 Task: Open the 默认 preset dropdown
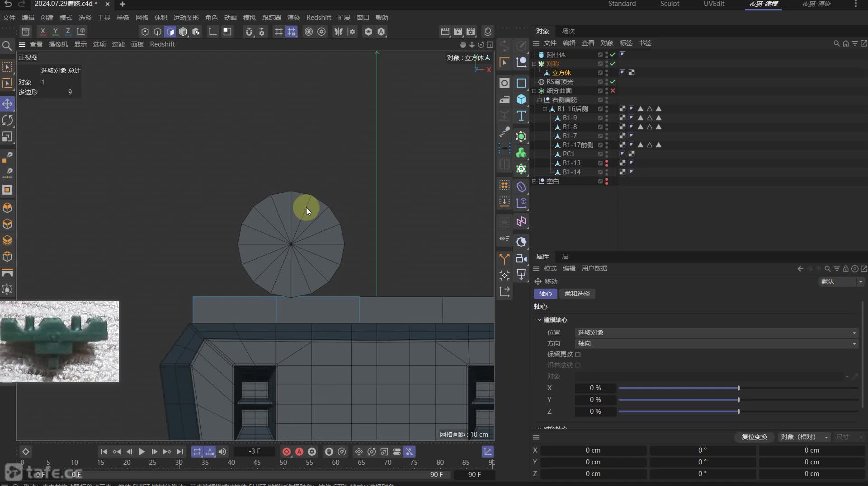842,281
